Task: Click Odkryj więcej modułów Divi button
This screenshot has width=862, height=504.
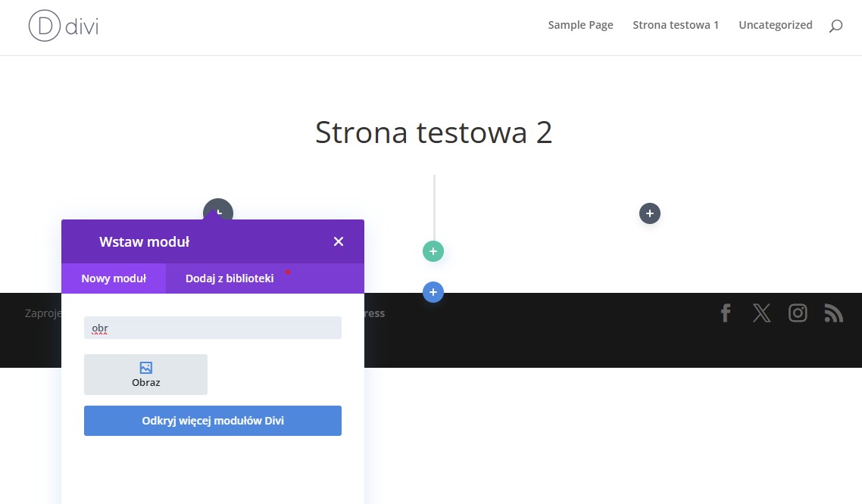Action: pyautogui.click(x=213, y=421)
